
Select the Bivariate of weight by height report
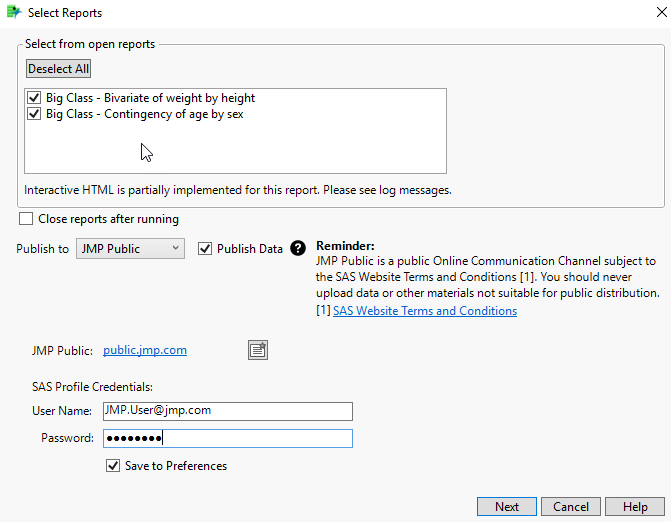click(150, 98)
